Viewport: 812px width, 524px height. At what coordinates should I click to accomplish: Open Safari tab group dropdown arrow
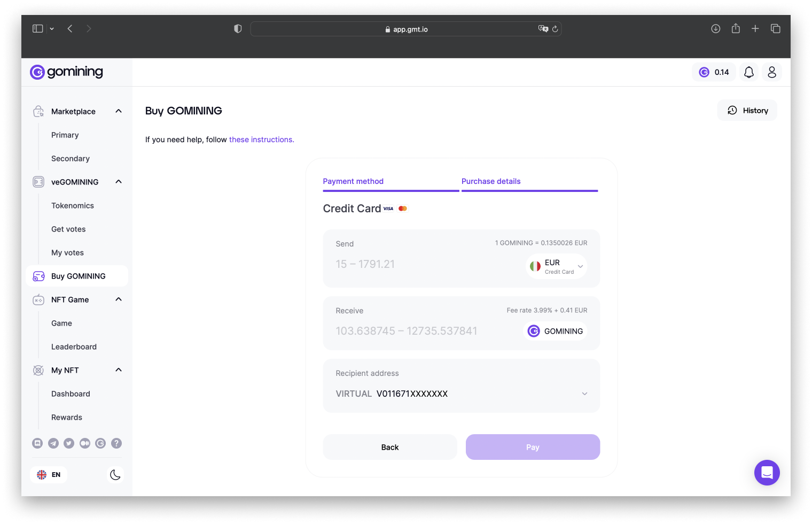pyautogui.click(x=52, y=29)
